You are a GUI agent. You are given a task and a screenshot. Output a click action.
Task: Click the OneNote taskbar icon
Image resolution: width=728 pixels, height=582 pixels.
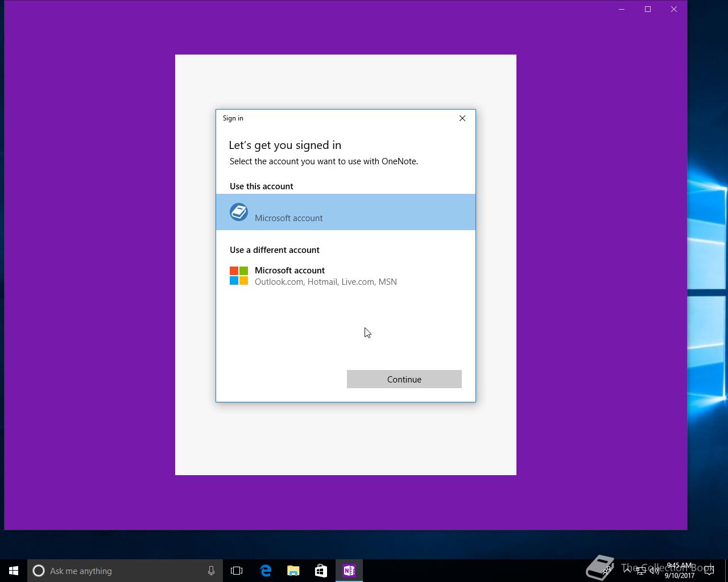tap(349, 571)
